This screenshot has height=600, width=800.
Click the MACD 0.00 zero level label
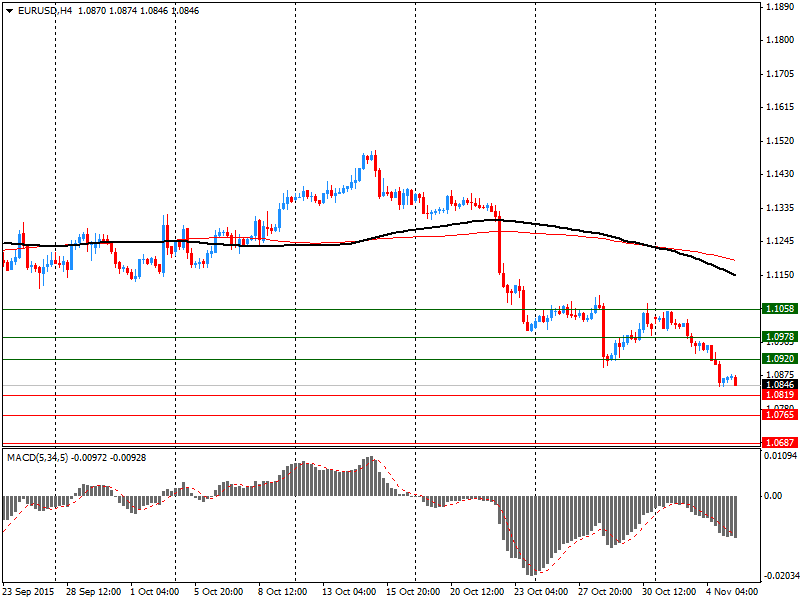(x=773, y=496)
